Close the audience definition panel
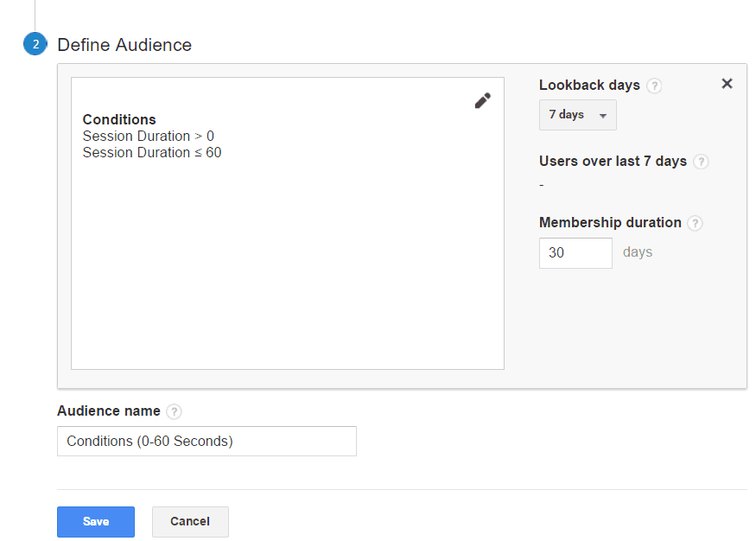This screenshot has width=756, height=541. 727,84
